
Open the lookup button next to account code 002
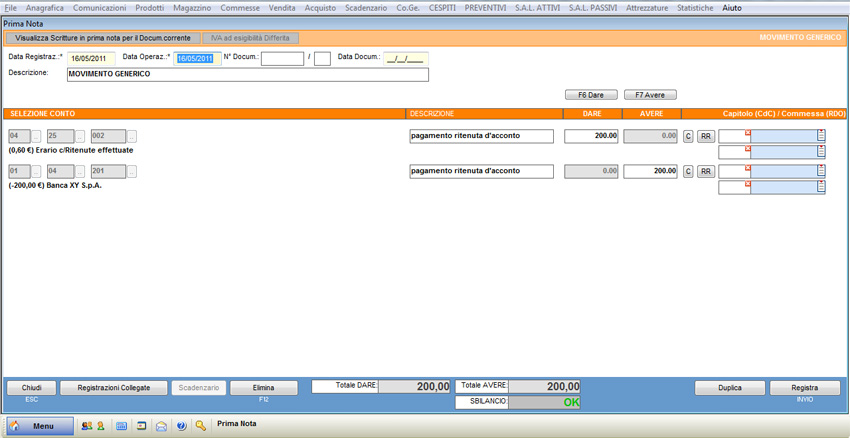pyautogui.click(x=131, y=136)
